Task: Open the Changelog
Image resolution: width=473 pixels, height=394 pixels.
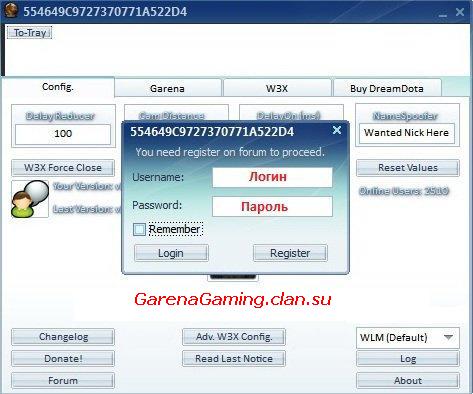Action: point(63,337)
